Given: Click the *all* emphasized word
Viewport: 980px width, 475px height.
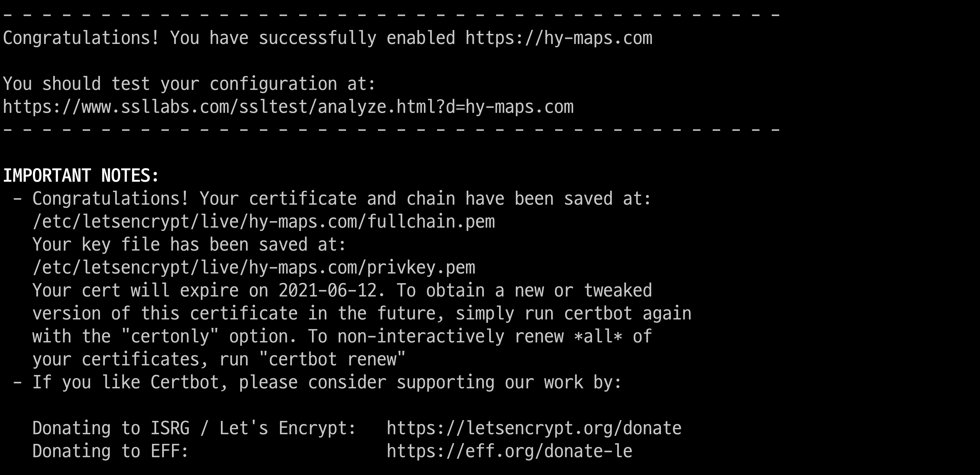Looking at the screenshot, I should point(598,336).
